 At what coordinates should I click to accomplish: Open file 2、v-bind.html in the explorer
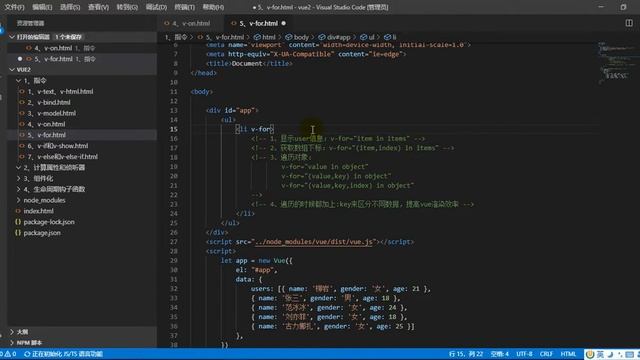pos(82,102)
